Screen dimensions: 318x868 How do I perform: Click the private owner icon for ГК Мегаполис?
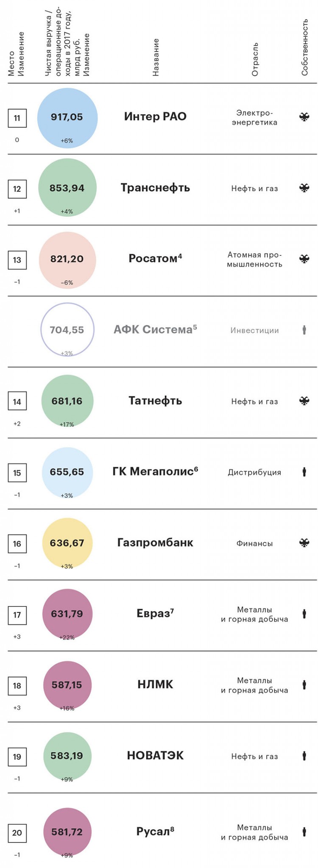tap(304, 472)
